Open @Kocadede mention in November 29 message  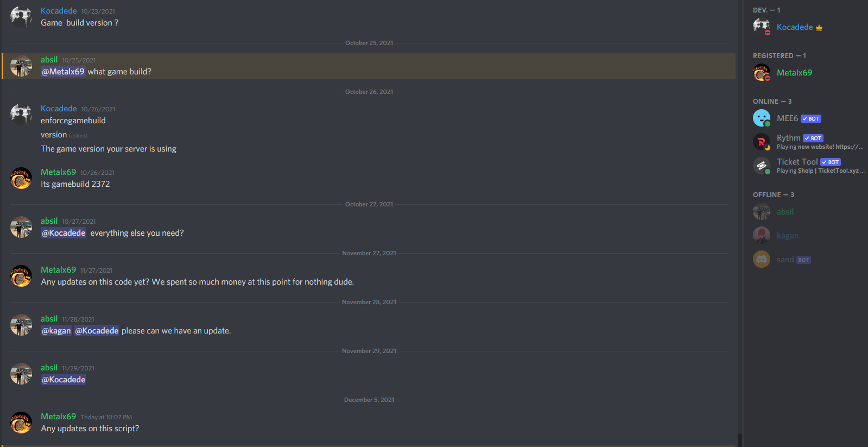point(64,380)
